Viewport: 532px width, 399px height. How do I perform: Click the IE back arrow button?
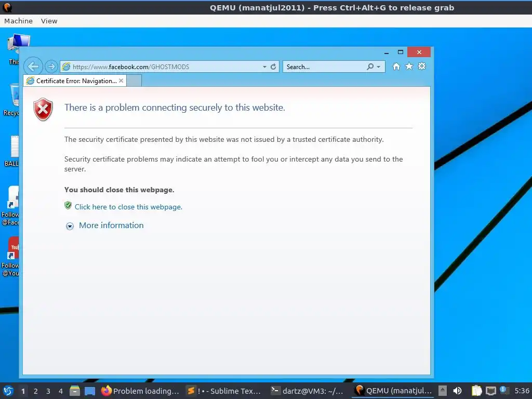[x=33, y=66]
